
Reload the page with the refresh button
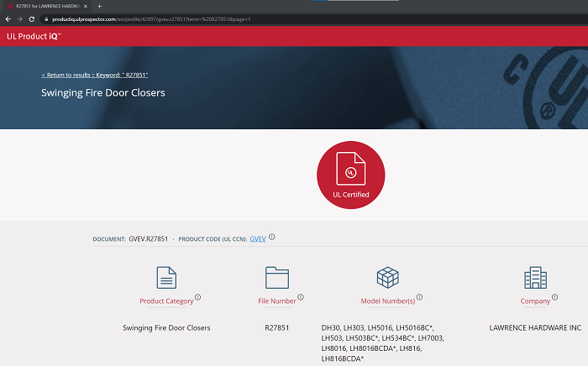pyautogui.click(x=31, y=18)
